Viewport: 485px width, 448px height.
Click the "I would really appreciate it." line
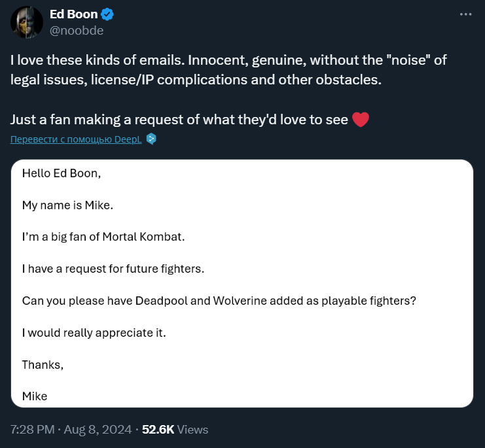(x=94, y=332)
